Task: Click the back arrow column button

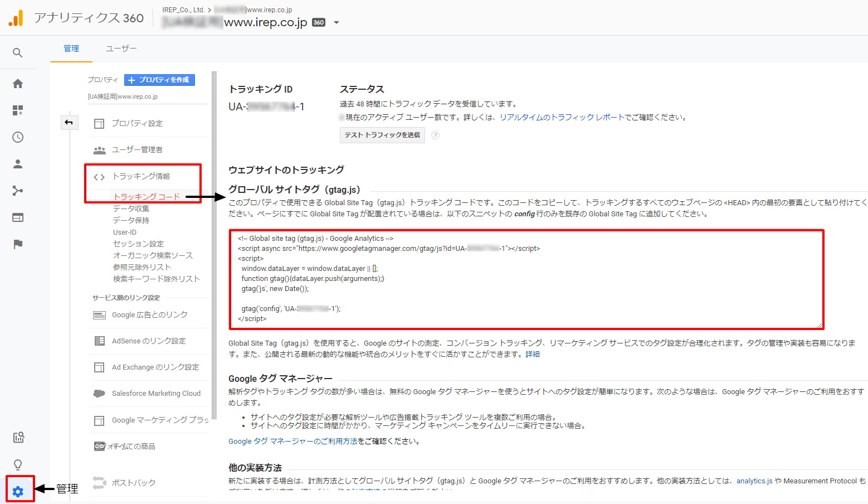Action: 69,123
